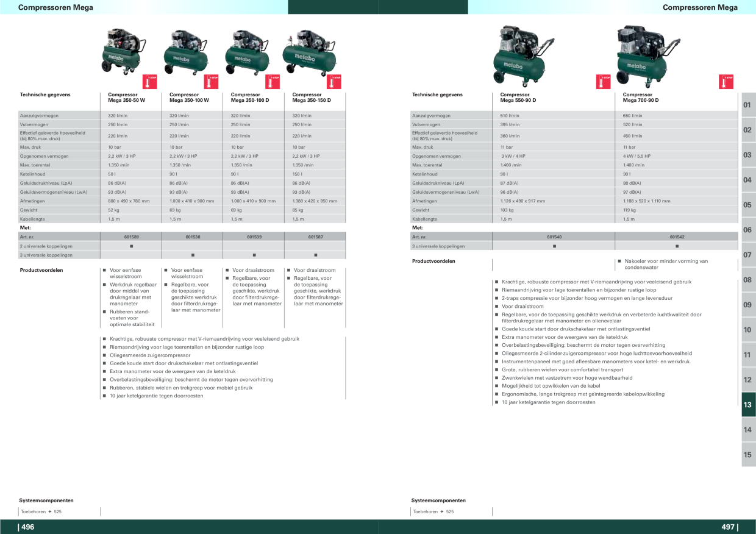The height and width of the screenshot is (534, 756).
Task: Open chapter tab 02
Action: [748, 130]
